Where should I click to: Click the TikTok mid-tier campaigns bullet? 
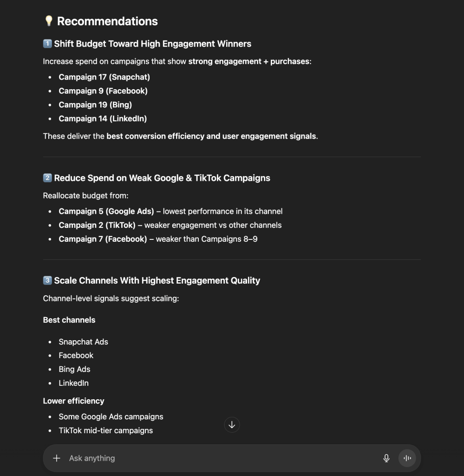coord(105,430)
